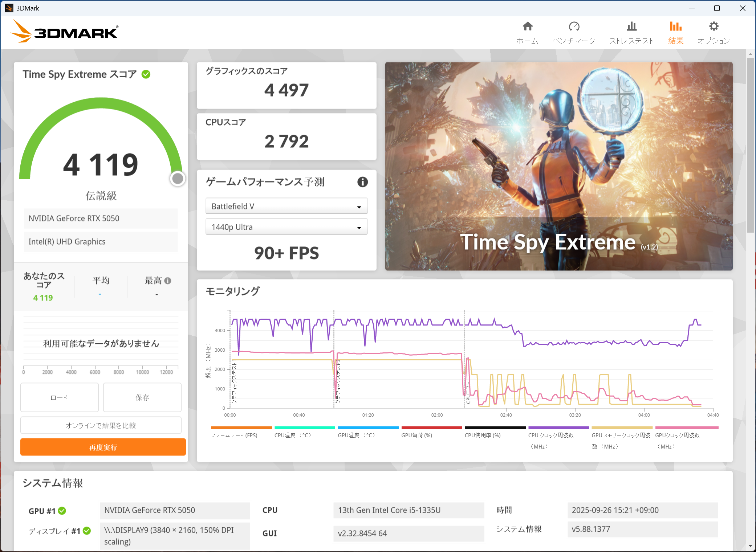Click the GPU #1 green check indicator
Screen dimensions: 756x552
click(62, 511)
